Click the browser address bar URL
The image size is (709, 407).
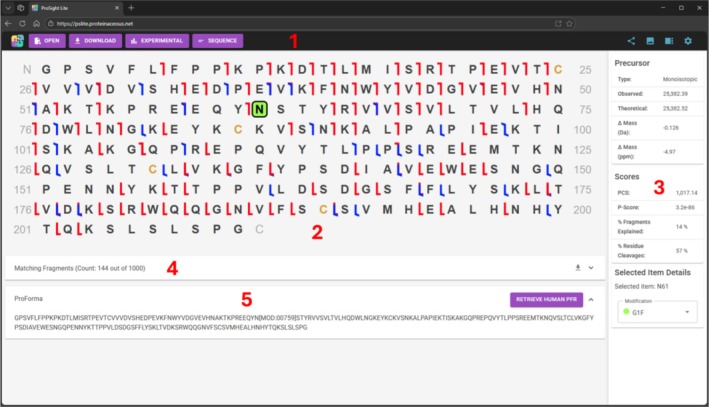tap(95, 24)
